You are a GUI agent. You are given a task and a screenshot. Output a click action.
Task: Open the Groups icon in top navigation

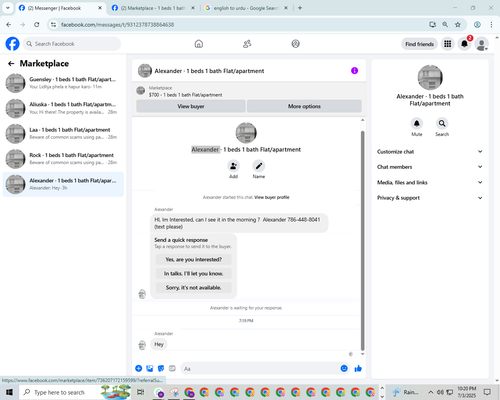295,44
